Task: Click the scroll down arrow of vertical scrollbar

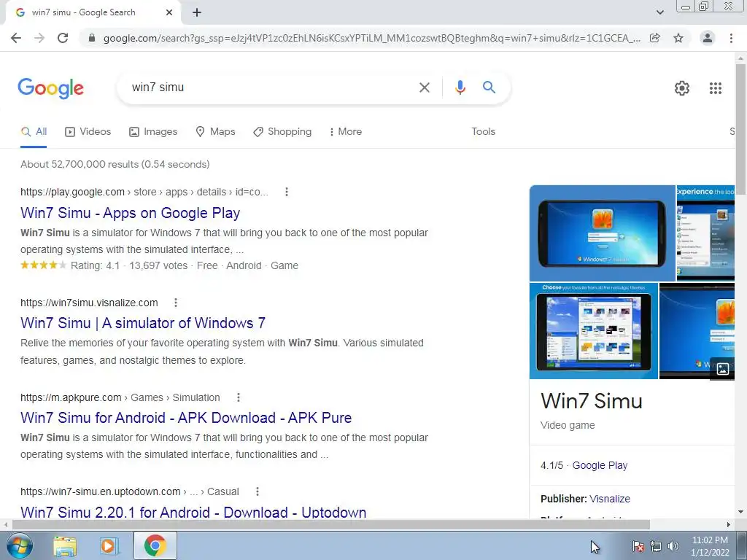Action: [740, 513]
